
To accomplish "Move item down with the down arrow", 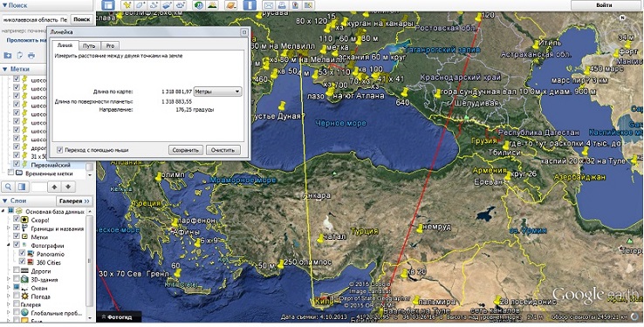I will (68, 187).
